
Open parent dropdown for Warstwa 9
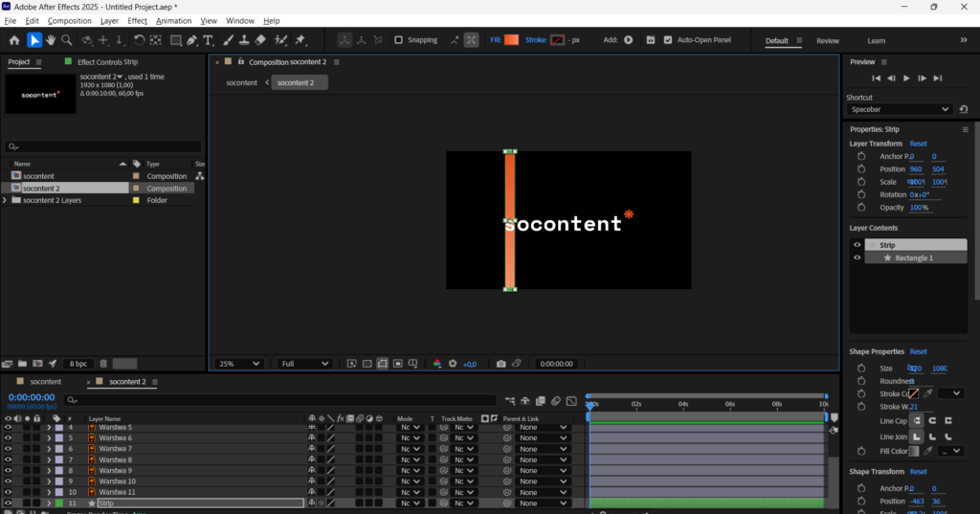(543, 470)
